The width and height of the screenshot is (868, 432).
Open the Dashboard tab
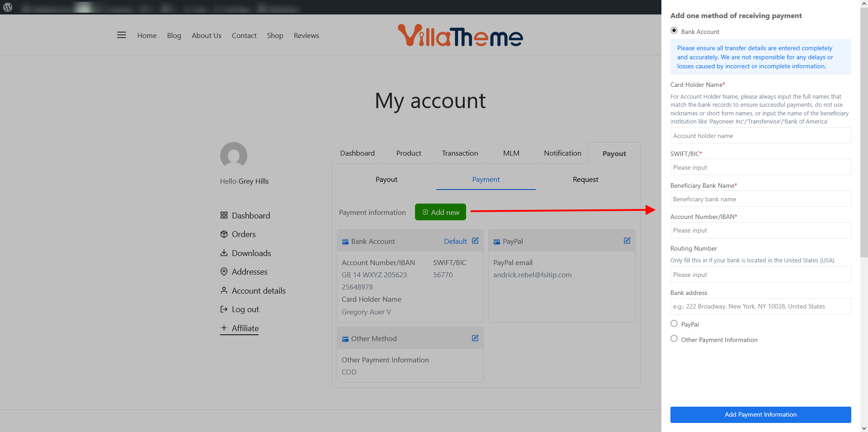357,153
